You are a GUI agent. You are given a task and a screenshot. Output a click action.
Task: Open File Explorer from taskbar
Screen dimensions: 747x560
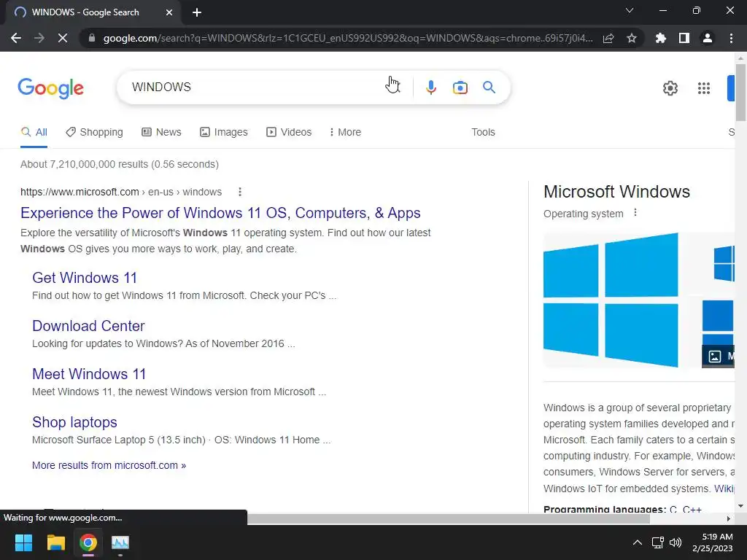pyautogui.click(x=55, y=542)
